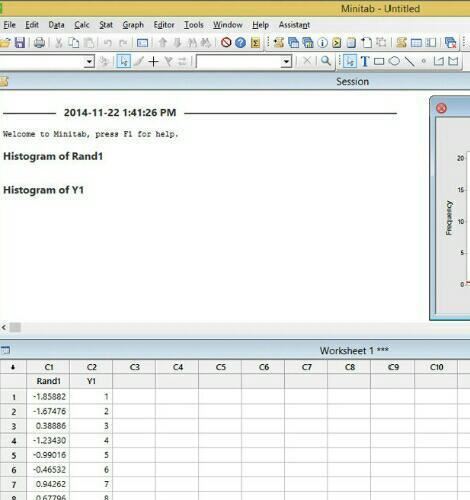Select the Marker dot drawing tool
Screen dimensions: 470x500
[x=424, y=61]
